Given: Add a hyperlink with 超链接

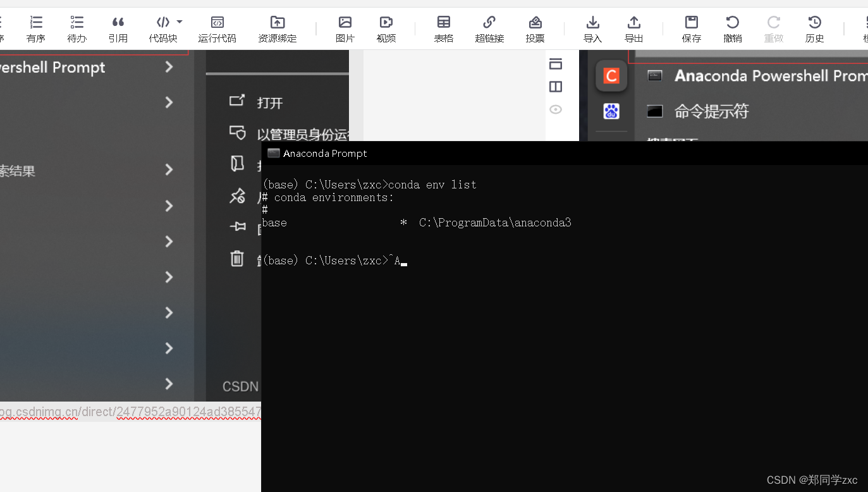Looking at the screenshot, I should (489, 30).
